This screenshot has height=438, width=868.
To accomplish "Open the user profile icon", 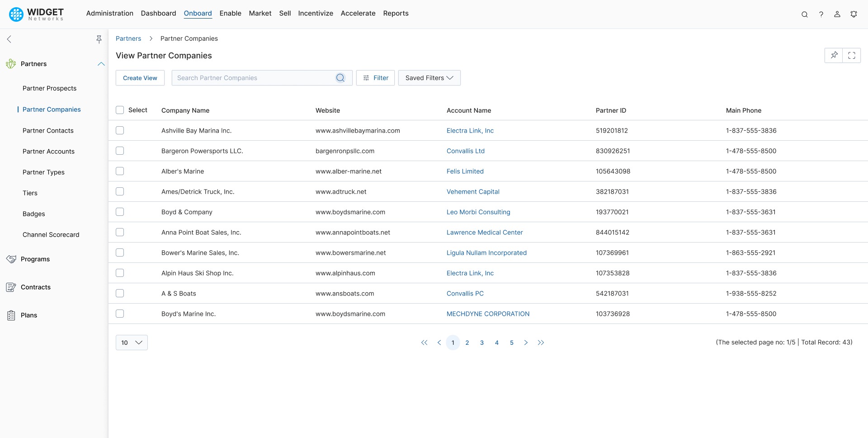I will click(x=837, y=14).
